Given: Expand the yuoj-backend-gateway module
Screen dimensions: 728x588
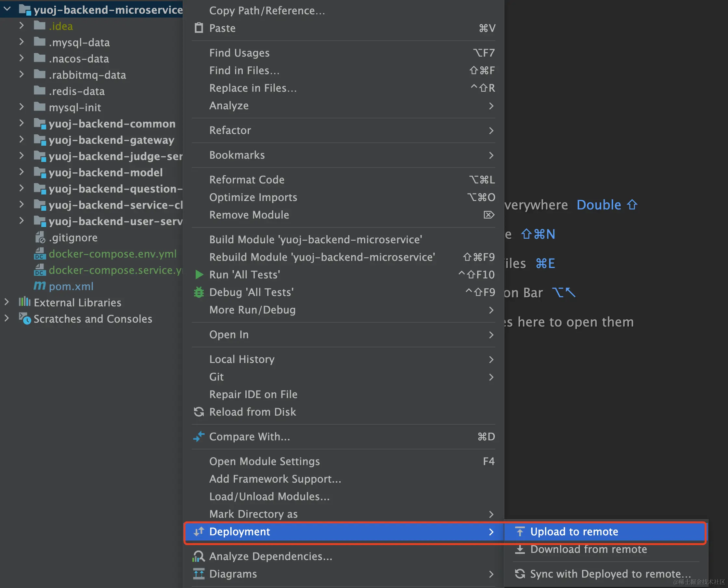Looking at the screenshot, I should tap(22, 140).
